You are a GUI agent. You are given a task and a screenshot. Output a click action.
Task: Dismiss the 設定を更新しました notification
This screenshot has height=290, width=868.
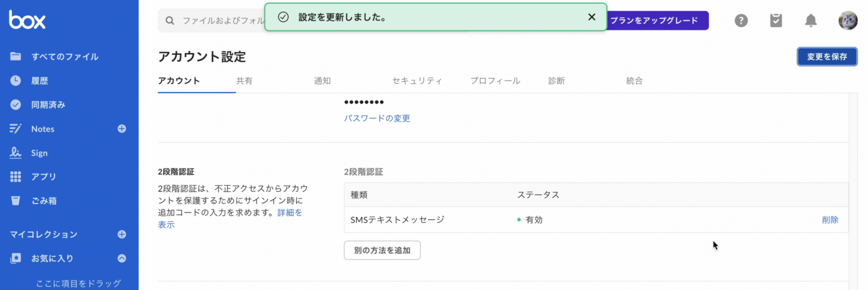(x=592, y=17)
